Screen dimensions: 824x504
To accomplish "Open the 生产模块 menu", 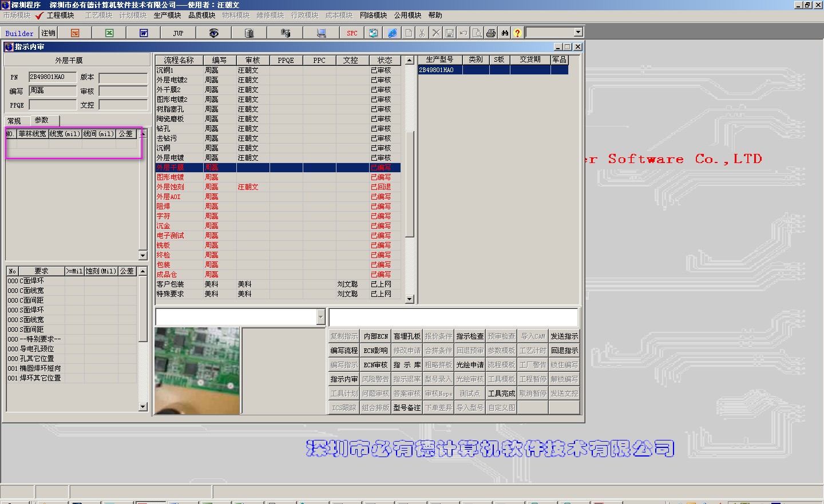I will (167, 15).
